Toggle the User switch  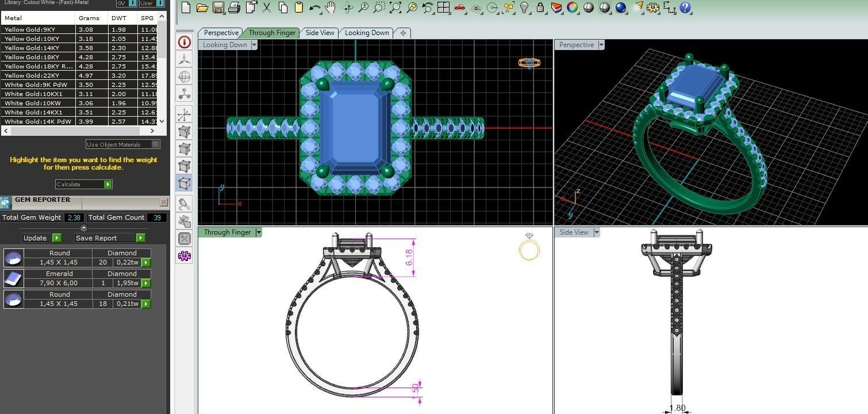(160, 3)
